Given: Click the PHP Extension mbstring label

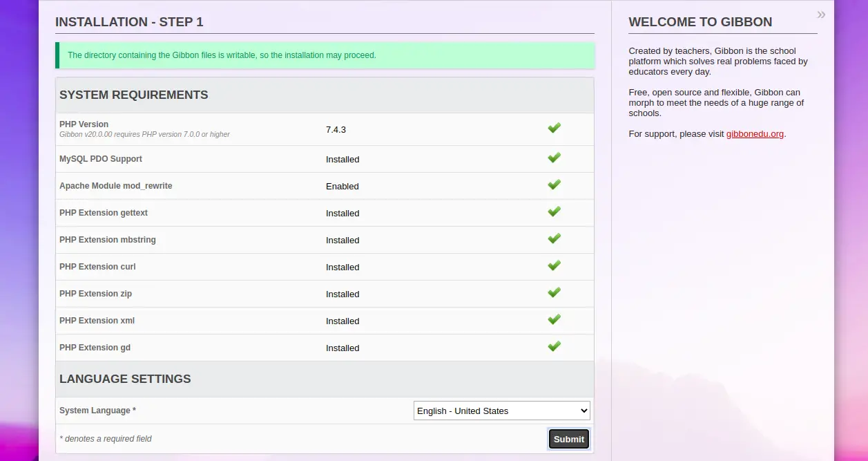Looking at the screenshot, I should point(108,240).
